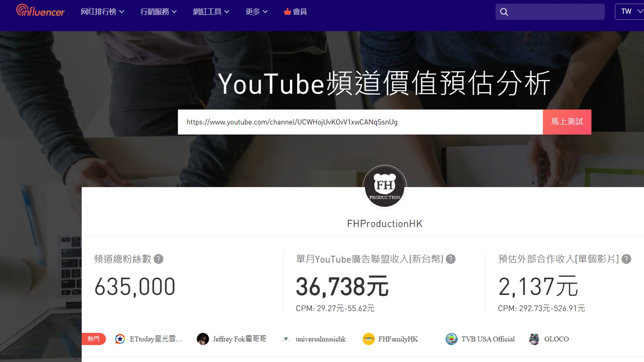This screenshot has width=644, height=362.
Task: Open the universalmusichk channel link
Action: pos(320,339)
